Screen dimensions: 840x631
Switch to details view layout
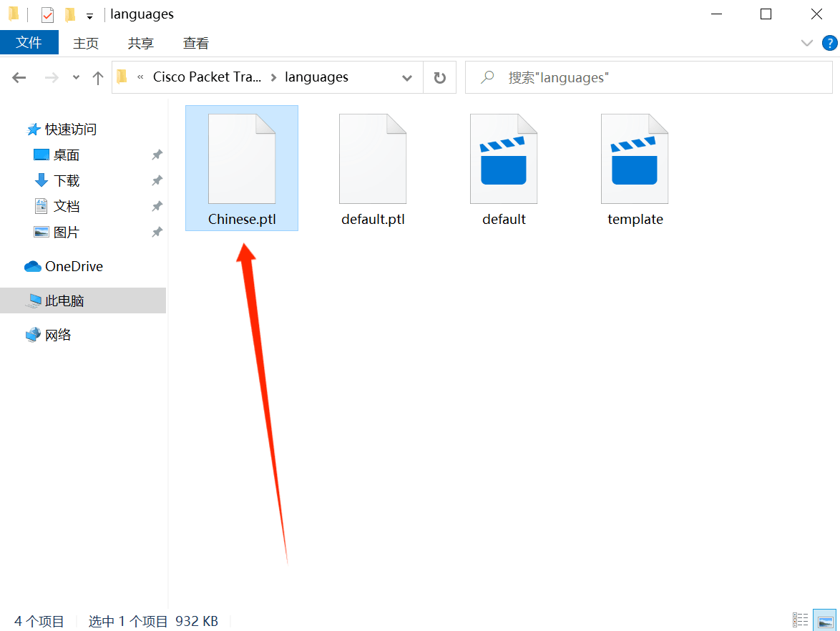(801, 620)
